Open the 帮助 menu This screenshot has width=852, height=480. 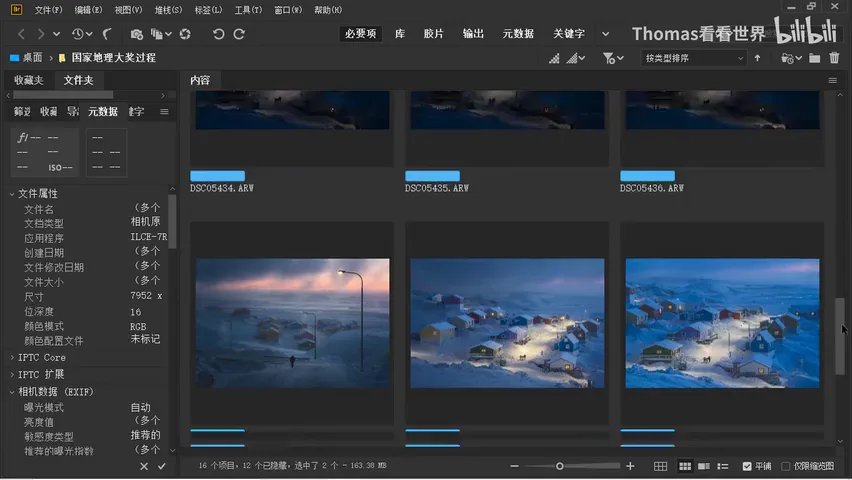coord(328,10)
